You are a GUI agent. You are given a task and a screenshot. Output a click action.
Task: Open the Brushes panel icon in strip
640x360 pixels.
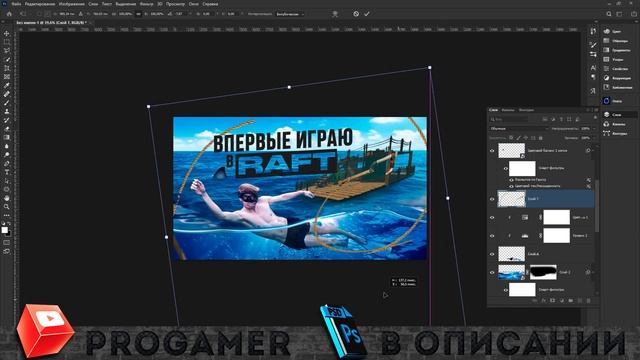coord(593,45)
